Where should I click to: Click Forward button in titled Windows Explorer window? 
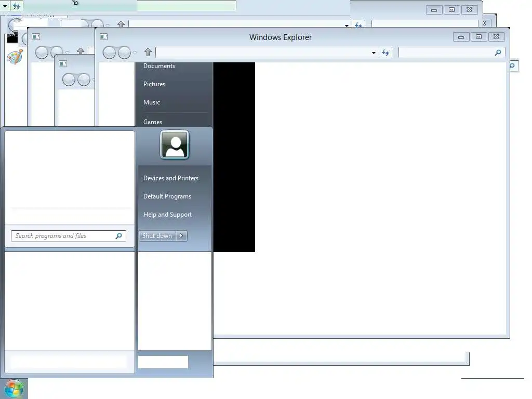click(x=124, y=52)
